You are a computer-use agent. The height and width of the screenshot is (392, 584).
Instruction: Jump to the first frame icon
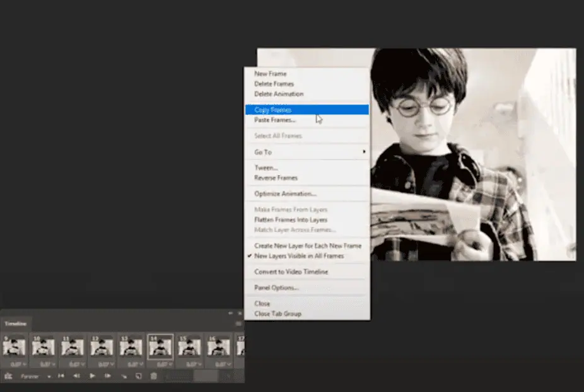[61, 376]
